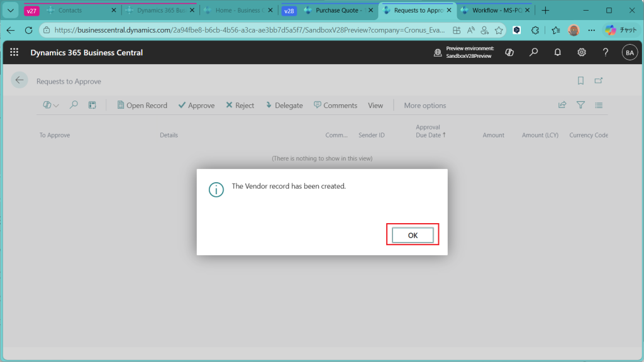This screenshot has width=644, height=362.
Task: Open page in new window icon
Action: click(599, 80)
